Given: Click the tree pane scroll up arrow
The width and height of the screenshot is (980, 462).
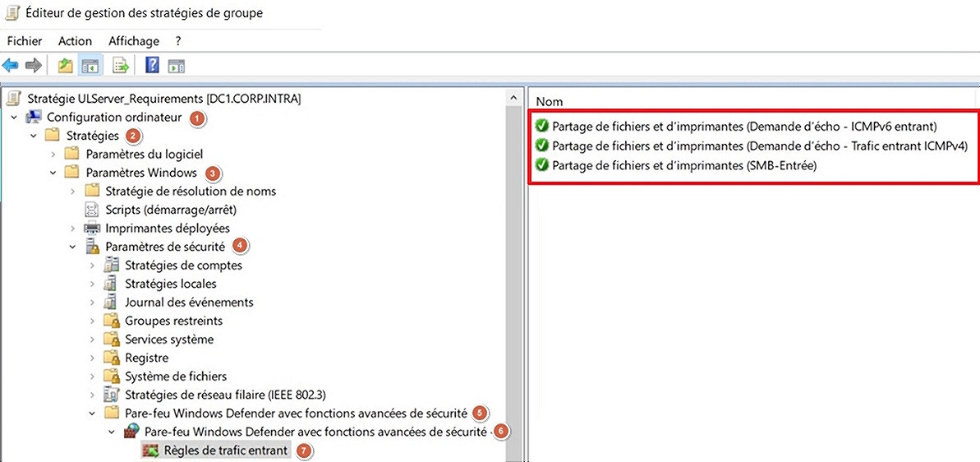Looking at the screenshot, I should click(513, 98).
